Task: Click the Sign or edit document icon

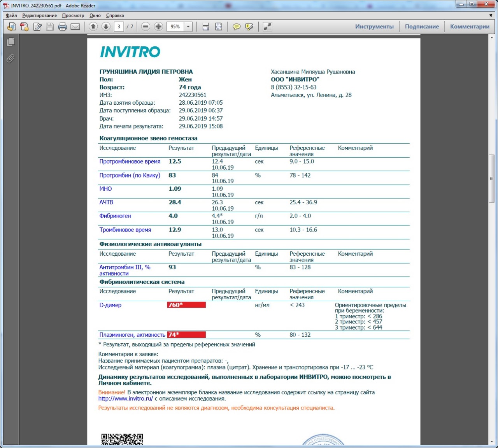Action: 37,26
